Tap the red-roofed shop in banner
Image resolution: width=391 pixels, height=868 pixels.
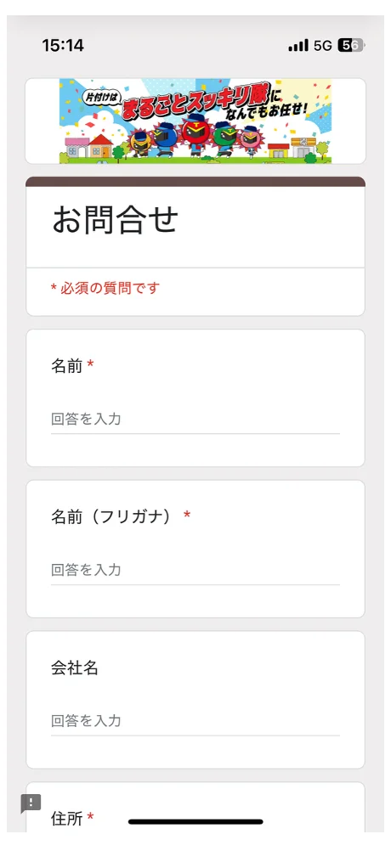tap(279, 150)
